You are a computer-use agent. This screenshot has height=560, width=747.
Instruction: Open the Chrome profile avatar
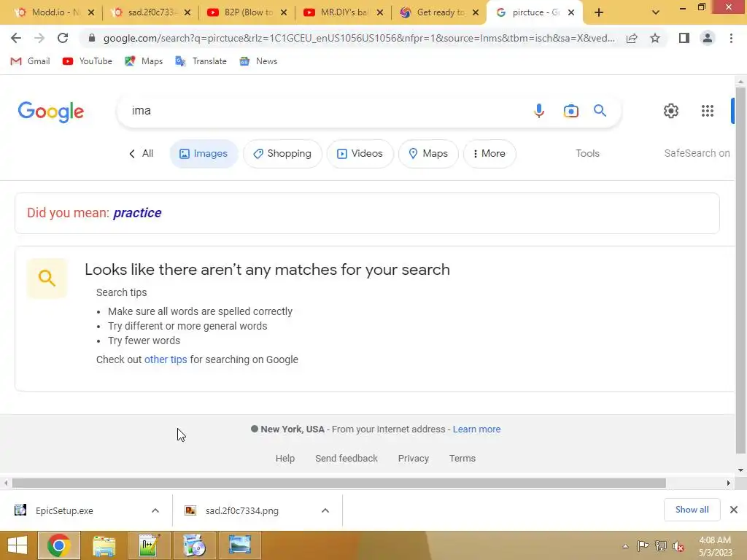pos(708,38)
